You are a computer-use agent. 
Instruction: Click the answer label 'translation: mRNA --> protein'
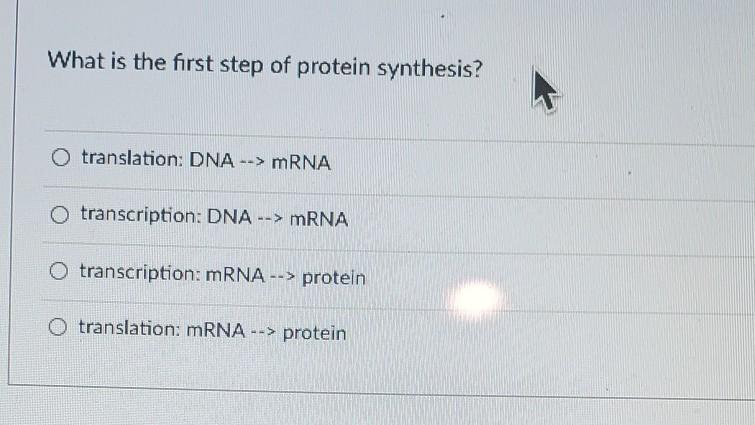(x=212, y=330)
